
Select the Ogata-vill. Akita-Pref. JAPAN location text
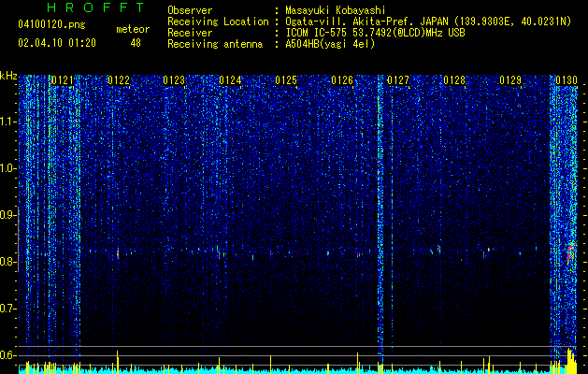point(428,22)
